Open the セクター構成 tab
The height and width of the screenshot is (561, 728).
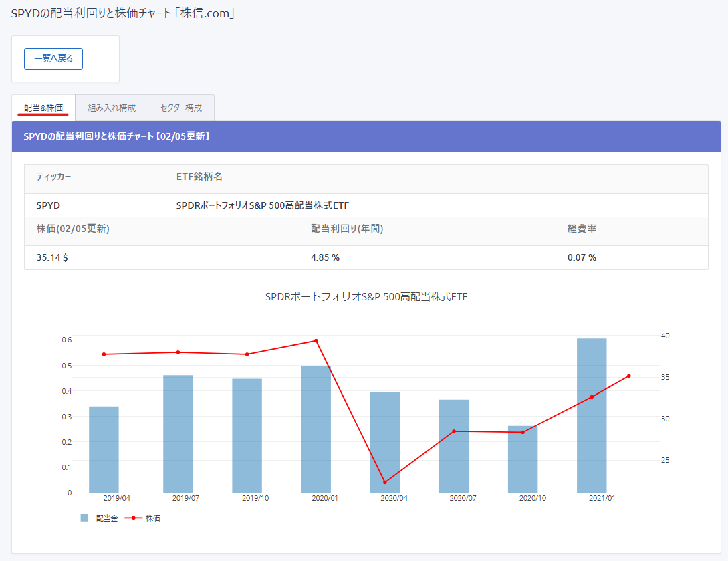pyautogui.click(x=181, y=108)
